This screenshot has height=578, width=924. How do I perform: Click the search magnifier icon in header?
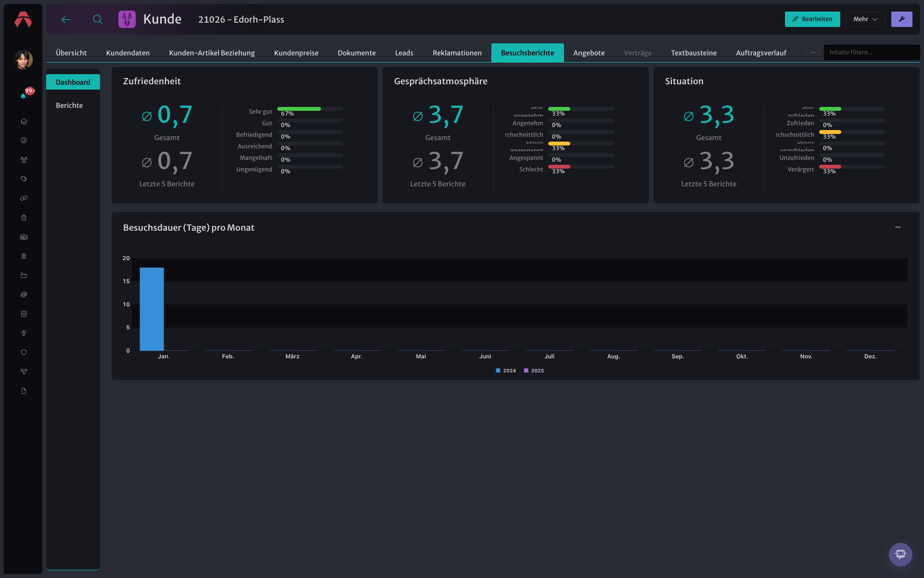pyautogui.click(x=98, y=19)
